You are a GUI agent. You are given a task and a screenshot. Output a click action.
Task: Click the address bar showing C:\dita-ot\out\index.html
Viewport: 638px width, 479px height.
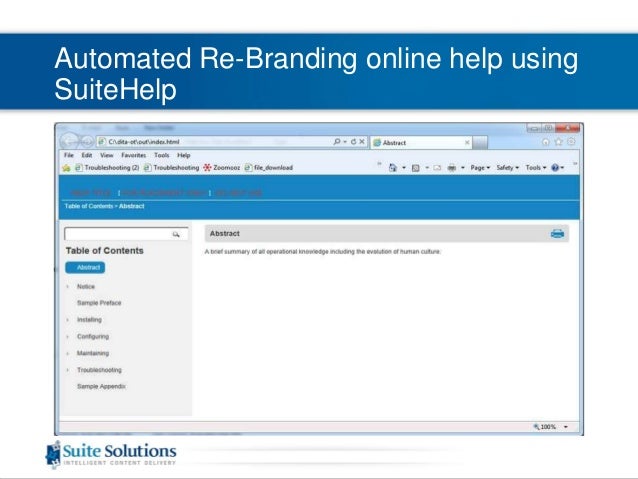(214, 142)
